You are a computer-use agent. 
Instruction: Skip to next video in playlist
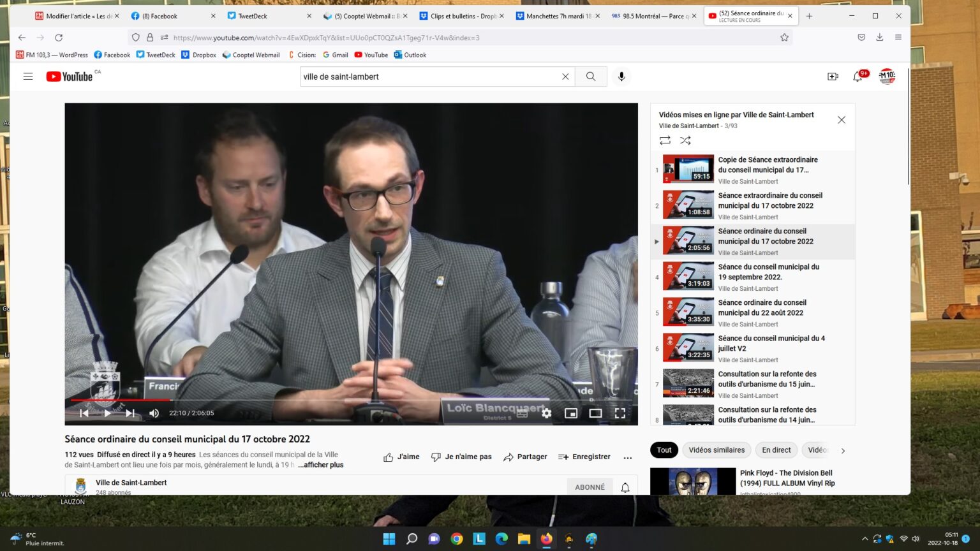(130, 413)
